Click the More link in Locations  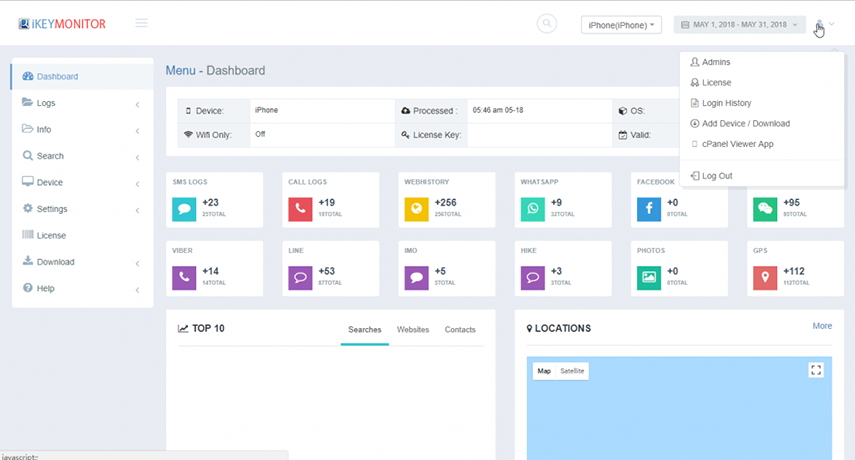tap(822, 325)
